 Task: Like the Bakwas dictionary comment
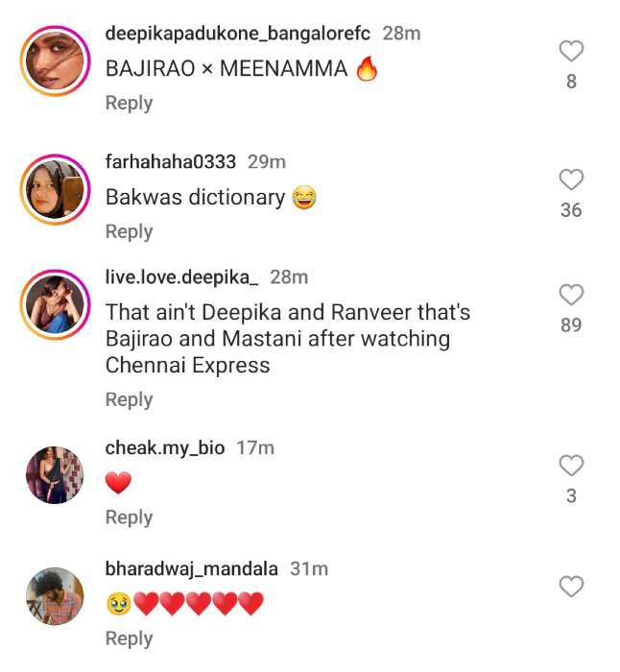(571, 180)
